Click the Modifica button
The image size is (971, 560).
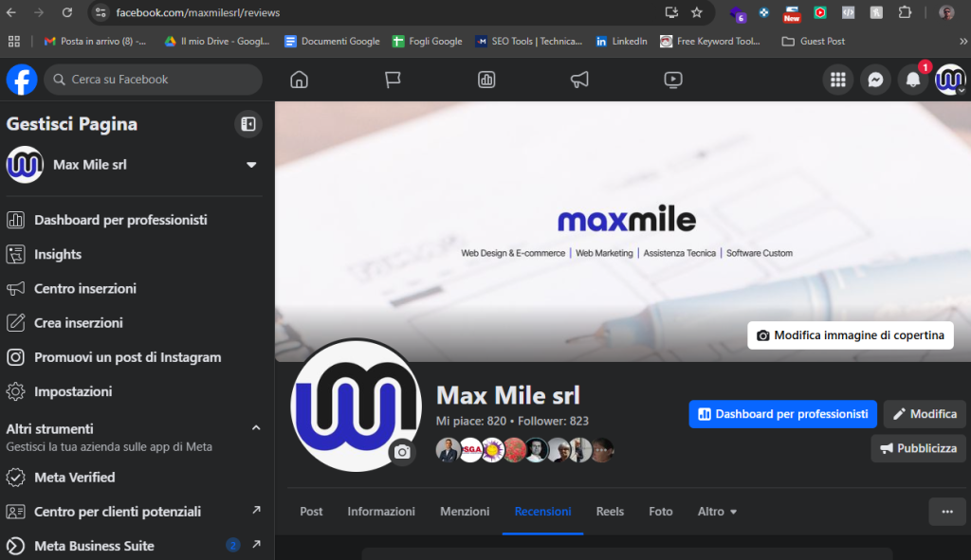pos(925,414)
